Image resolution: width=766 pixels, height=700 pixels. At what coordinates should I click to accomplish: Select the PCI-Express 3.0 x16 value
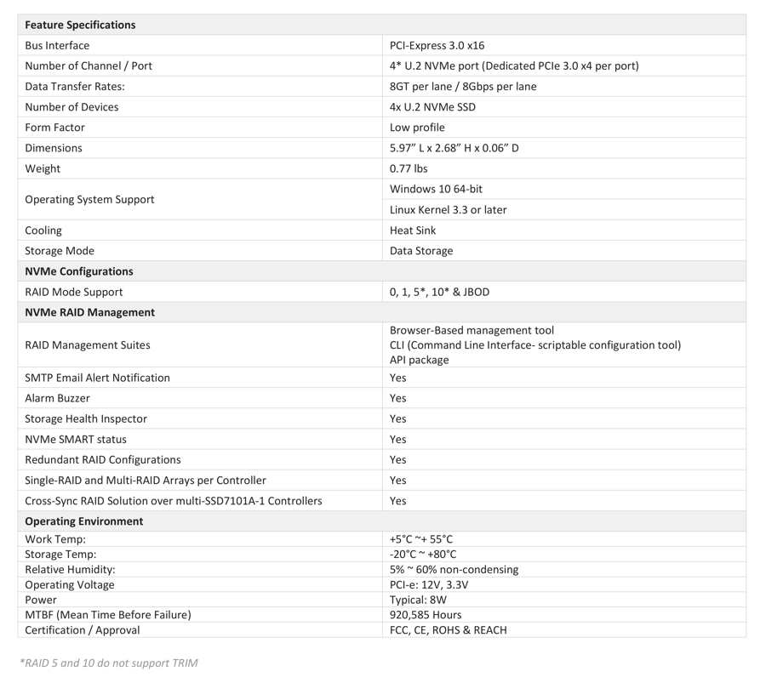(x=437, y=46)
